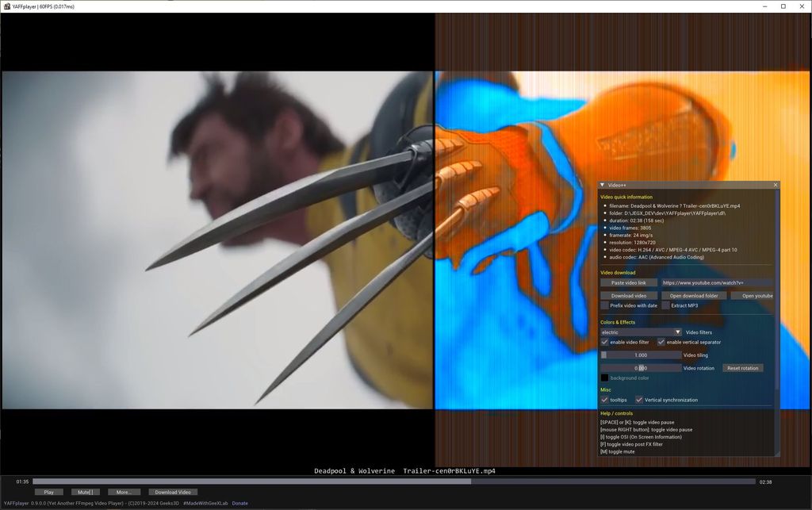Open the electric video filters dropdown

[641, 332]
